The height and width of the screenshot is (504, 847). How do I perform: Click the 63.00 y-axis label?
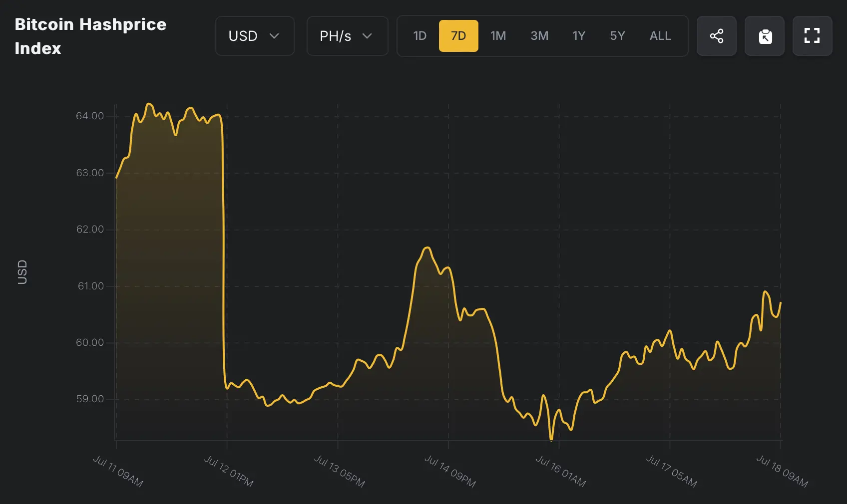(90, 173)
